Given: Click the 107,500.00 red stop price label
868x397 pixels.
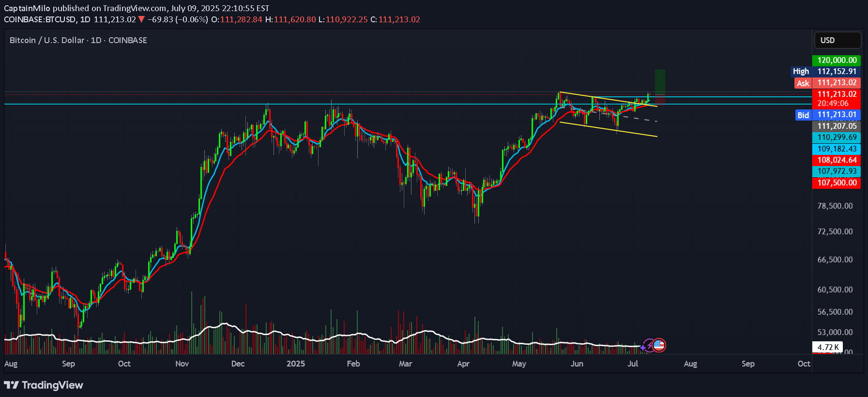Looking at the screenshot, I should (x=837, y=183).
